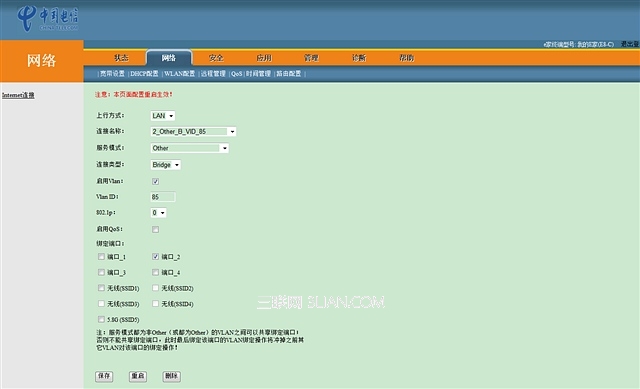Enable the 启用QoS checkbox
This screenshot has height=389, width=640.
coord(156,229)
